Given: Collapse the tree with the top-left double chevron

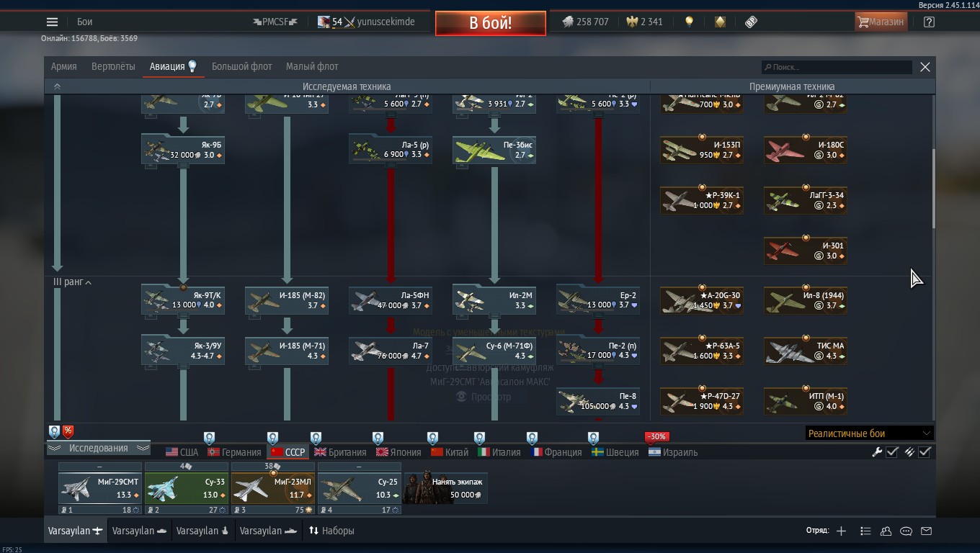Looking at the screenshot, I should [x=57, y=86].
